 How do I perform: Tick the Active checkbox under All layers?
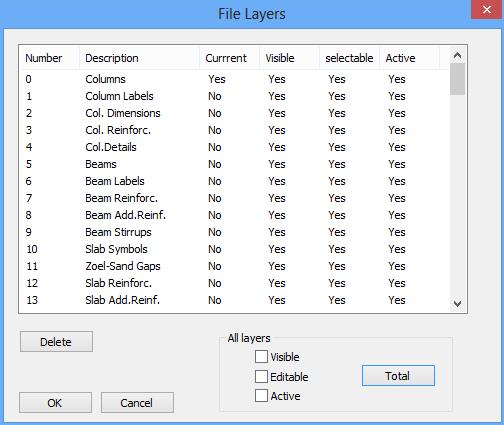click(261, 396)
